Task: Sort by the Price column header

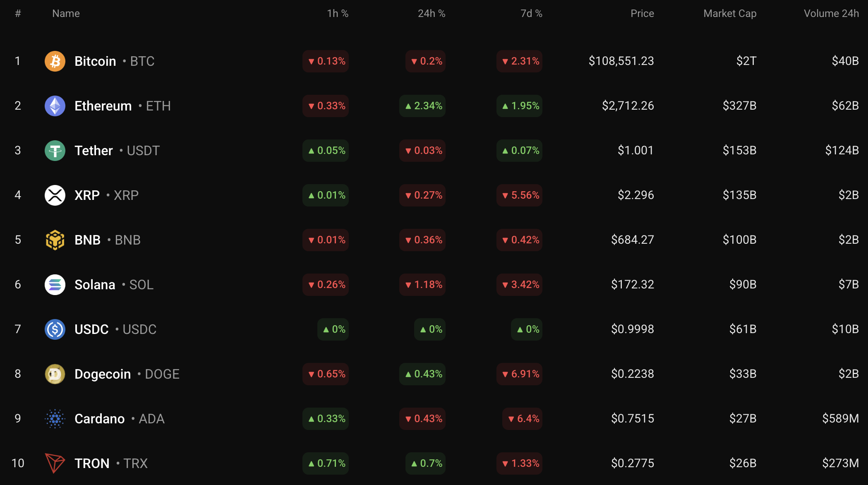Action: (x=642, y=14)
